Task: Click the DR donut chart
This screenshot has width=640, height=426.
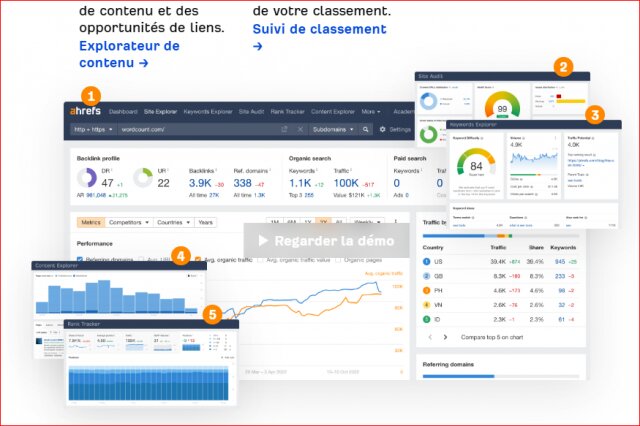Action: (87, 178)
